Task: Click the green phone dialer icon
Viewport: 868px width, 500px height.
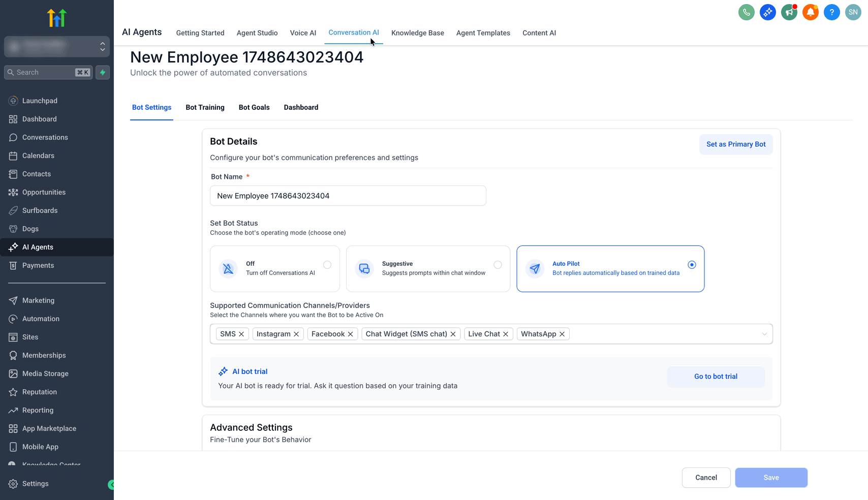Action: 746,12
